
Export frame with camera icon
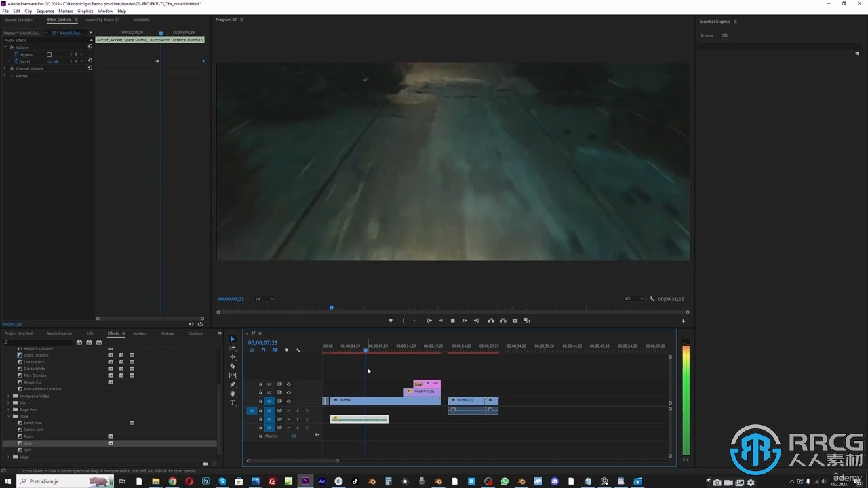(x=515, y=321)
